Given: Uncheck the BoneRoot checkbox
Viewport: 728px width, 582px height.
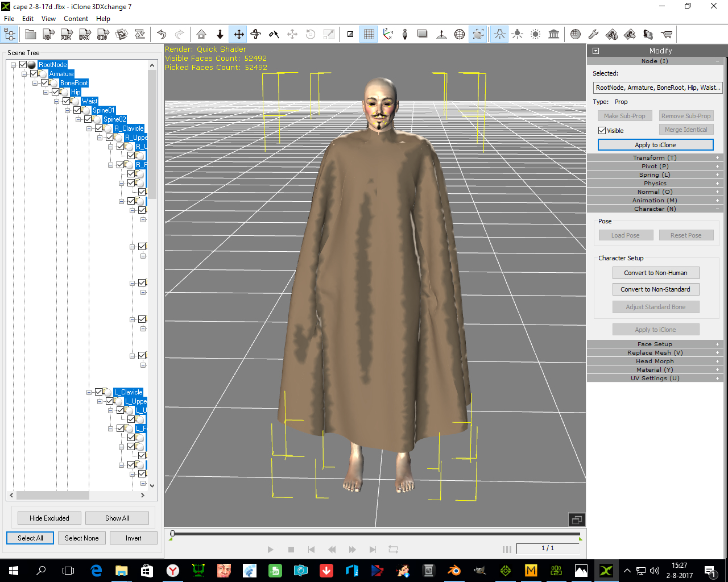Looking at the screenshot, I should (45, 83).
